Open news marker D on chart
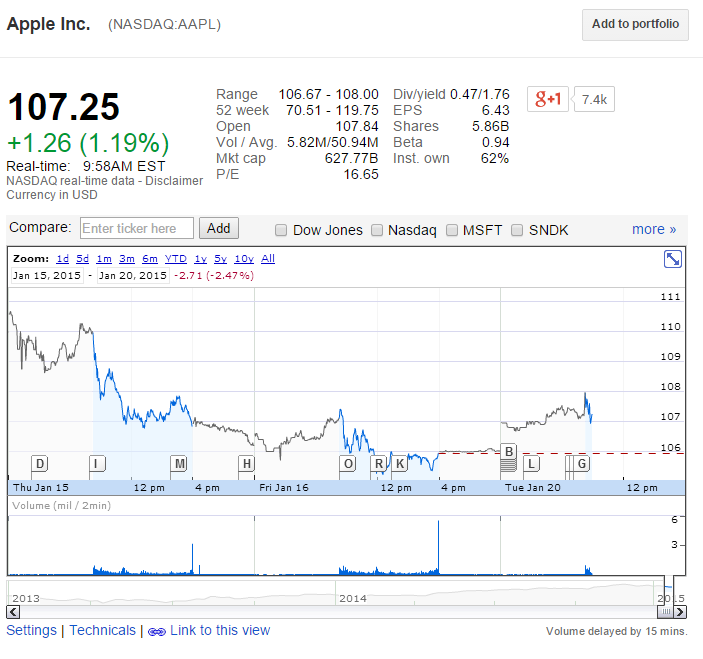 (40, 464)
